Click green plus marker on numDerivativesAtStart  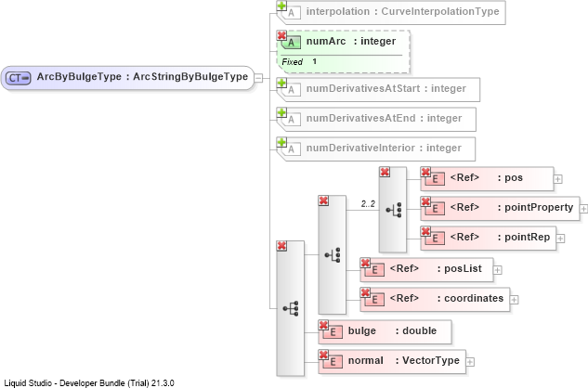(281, 83)
